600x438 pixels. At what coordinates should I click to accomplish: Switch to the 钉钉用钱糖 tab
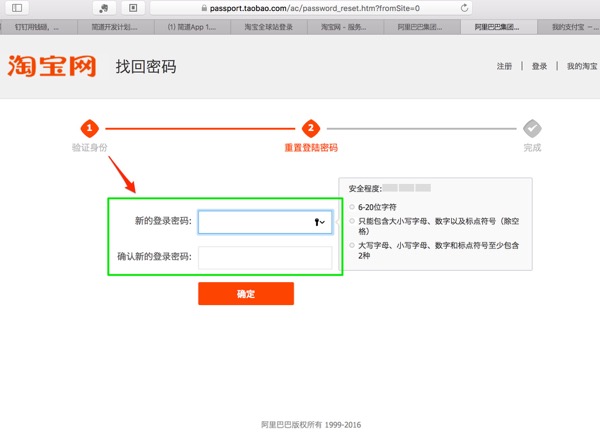tap(38, 27)
